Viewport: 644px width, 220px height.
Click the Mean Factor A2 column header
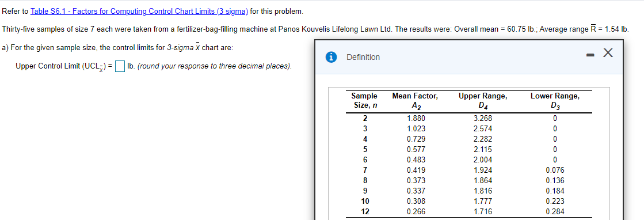(415, 101)
